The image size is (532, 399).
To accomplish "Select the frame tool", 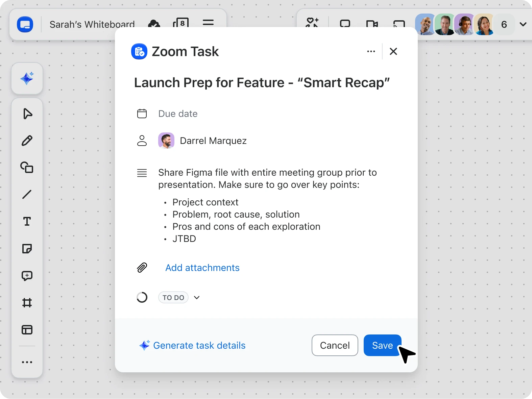I will 27,303.
